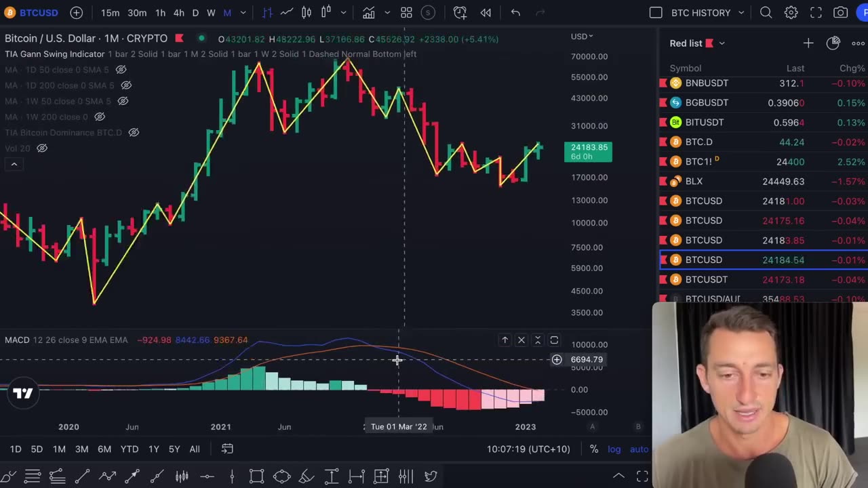Toggle auto scale mode
This screenshot has height=488, width=868.
click(x=639, y=449)
